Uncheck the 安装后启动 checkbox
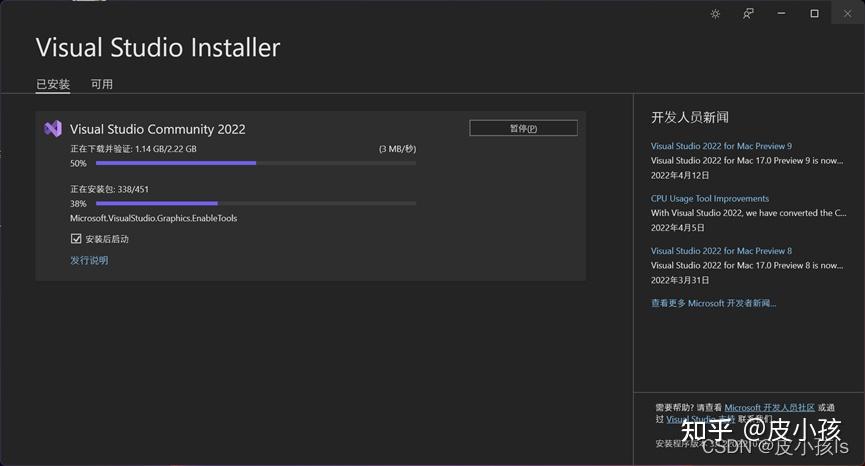This screenshot has width=865, height=466. (x=76, y=239)
